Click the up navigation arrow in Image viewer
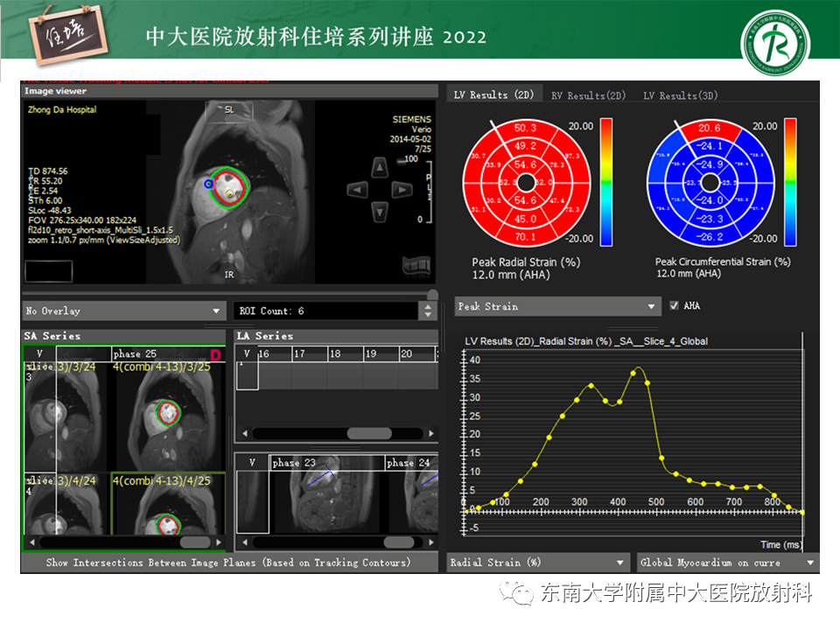This screenshot has width=840, height=630. [380, 168]
